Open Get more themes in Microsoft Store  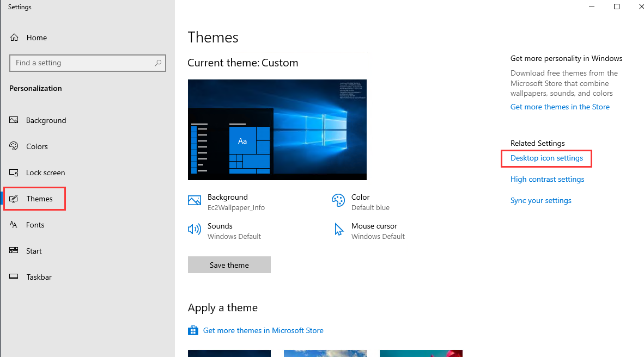263,330
